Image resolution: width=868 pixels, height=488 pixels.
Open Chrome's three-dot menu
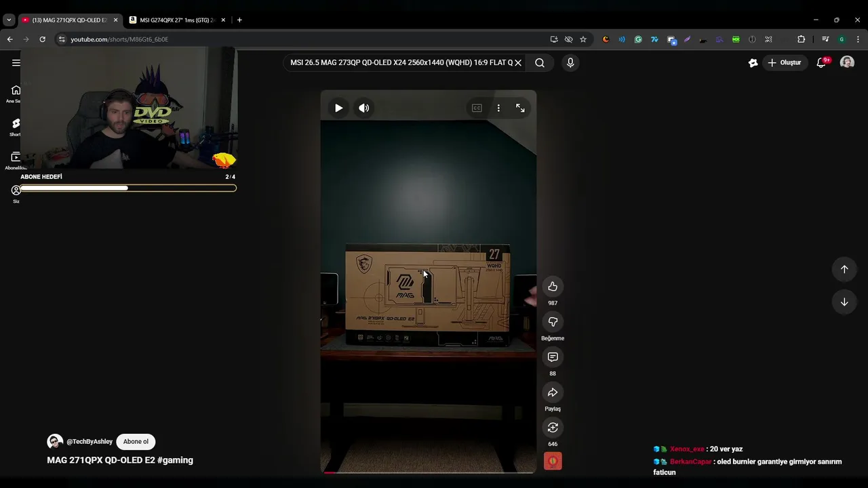858,39
